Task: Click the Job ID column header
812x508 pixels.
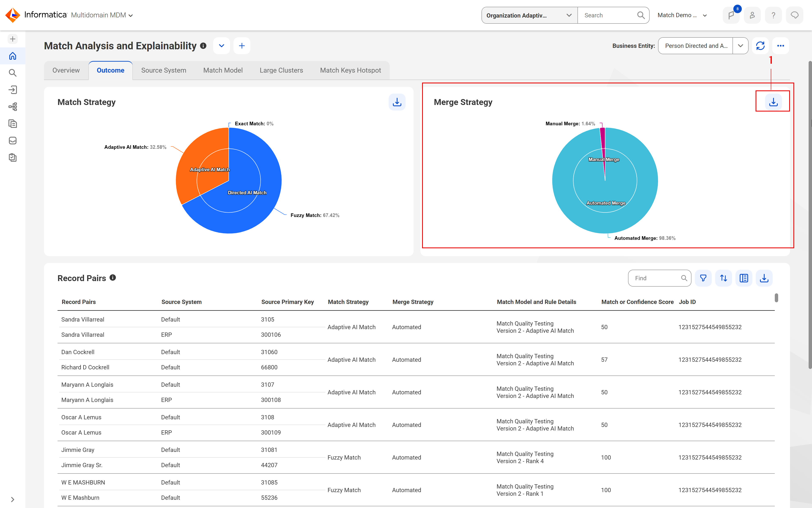Action: (687, 302)
